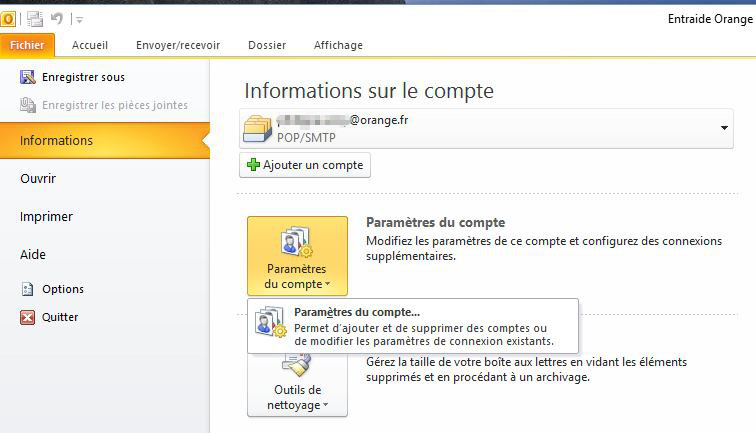The image size is (756, 433).
Task: Click the Undo arrow in quick access toolbar
Action: point(59,19)
